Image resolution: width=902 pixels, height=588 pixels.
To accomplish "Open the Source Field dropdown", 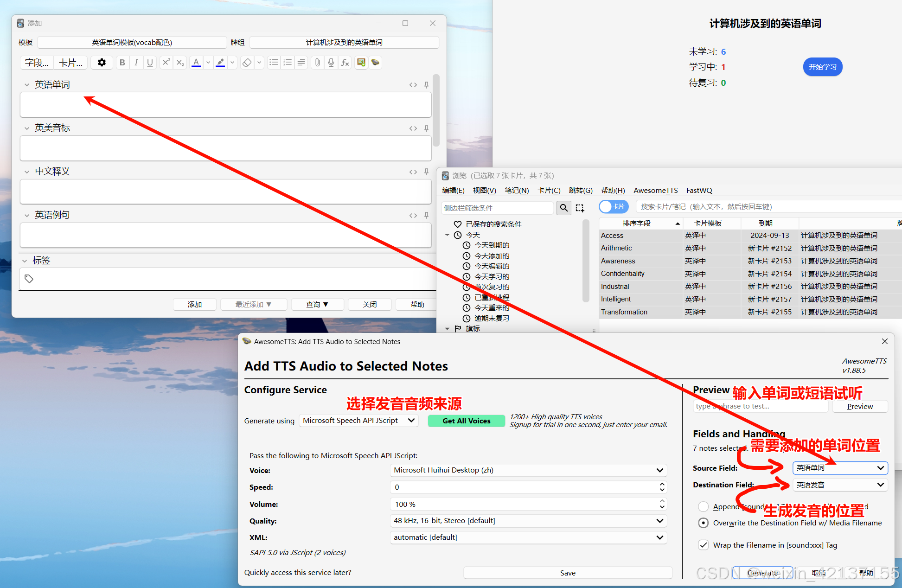I will (840, 468).
